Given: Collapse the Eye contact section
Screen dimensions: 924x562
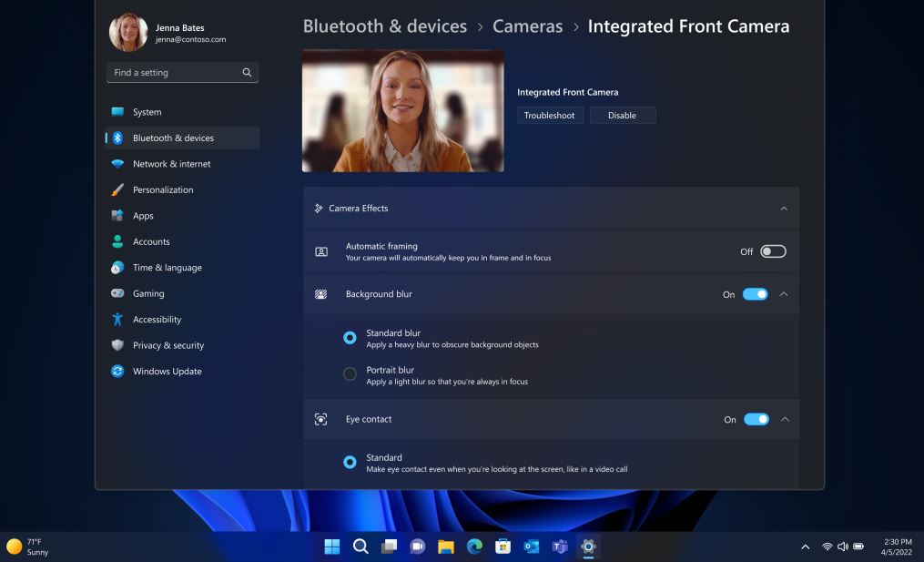Looking at the screenshot, I should tap(784, 419).
